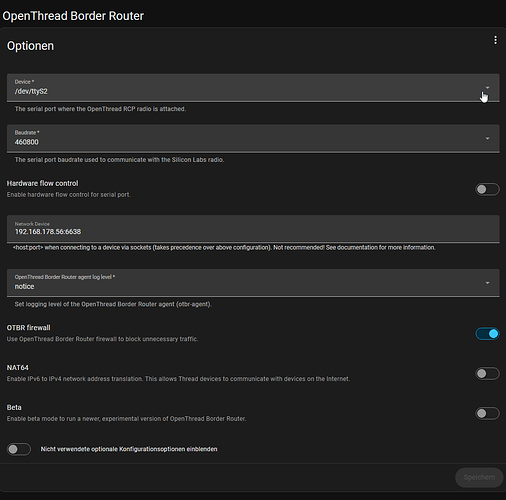Click 'Enable hardware flow control for serial port.' text

tap(68, 195)
